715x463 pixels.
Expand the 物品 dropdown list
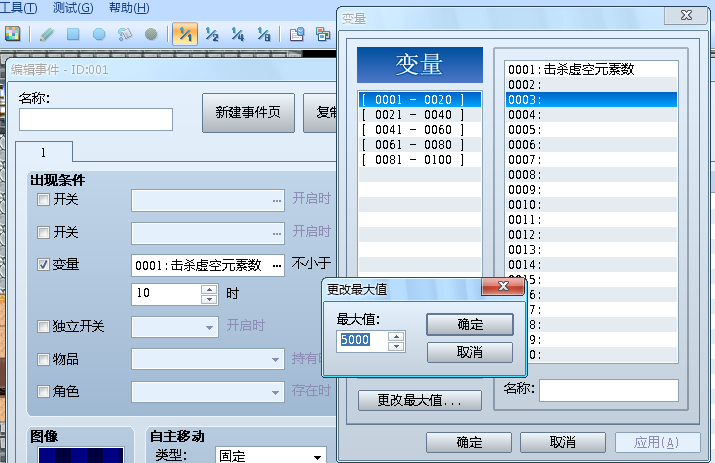(275, 360)
